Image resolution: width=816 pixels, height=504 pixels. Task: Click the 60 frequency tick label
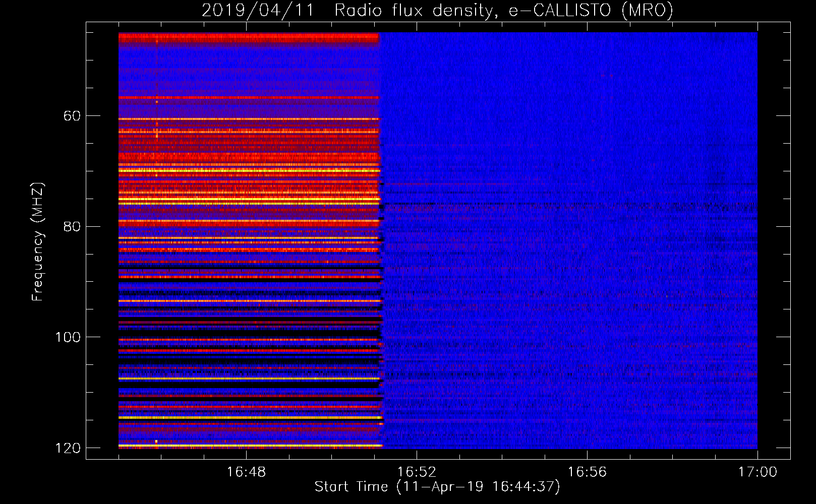click(x=72, y=116)
